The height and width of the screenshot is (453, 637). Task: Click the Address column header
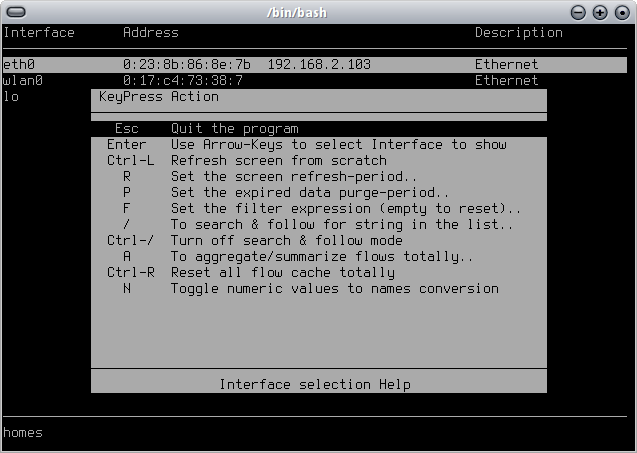click(x=151, y=33)
